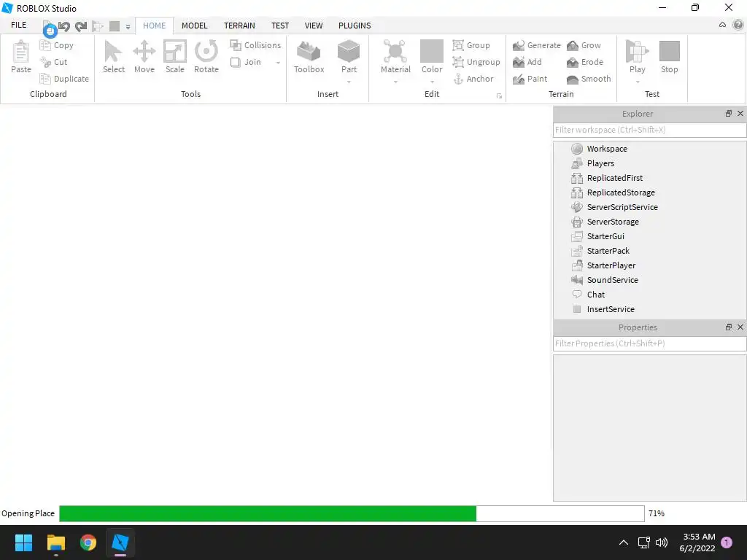Select ServerStorage in Explorer
The height and width of the screenshot is (560, 747).
tap(613, 222)
